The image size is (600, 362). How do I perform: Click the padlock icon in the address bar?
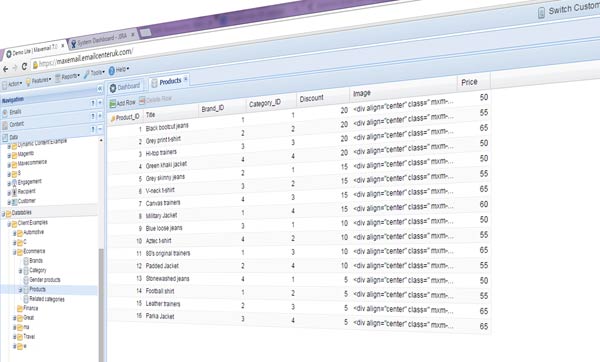pyautogui.click(x=35, y=65)
